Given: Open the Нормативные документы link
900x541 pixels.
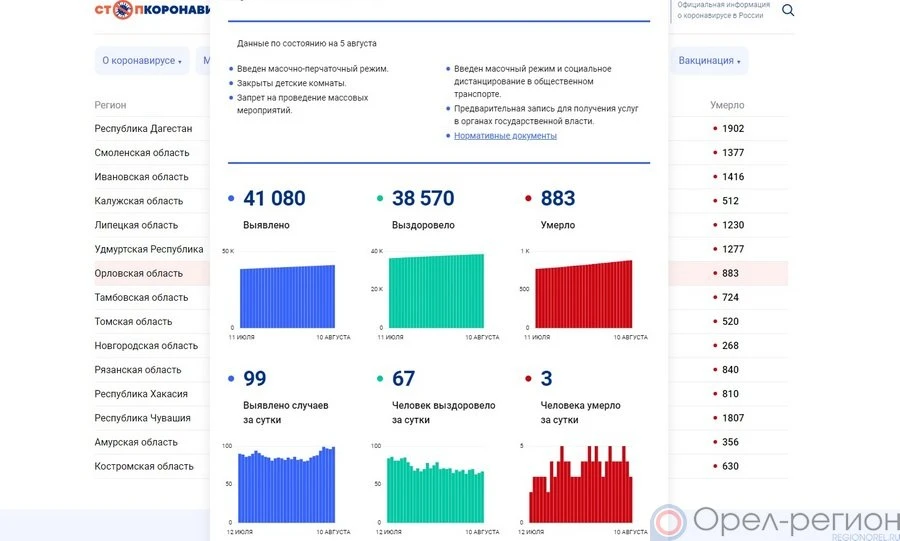Looking at the screenshot, I should [505, 136].
